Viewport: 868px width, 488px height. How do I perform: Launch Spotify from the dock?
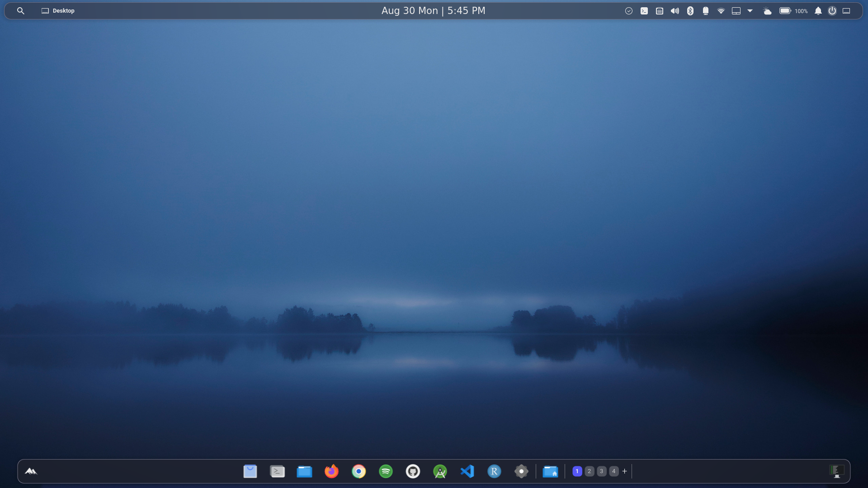pos(386,471)
